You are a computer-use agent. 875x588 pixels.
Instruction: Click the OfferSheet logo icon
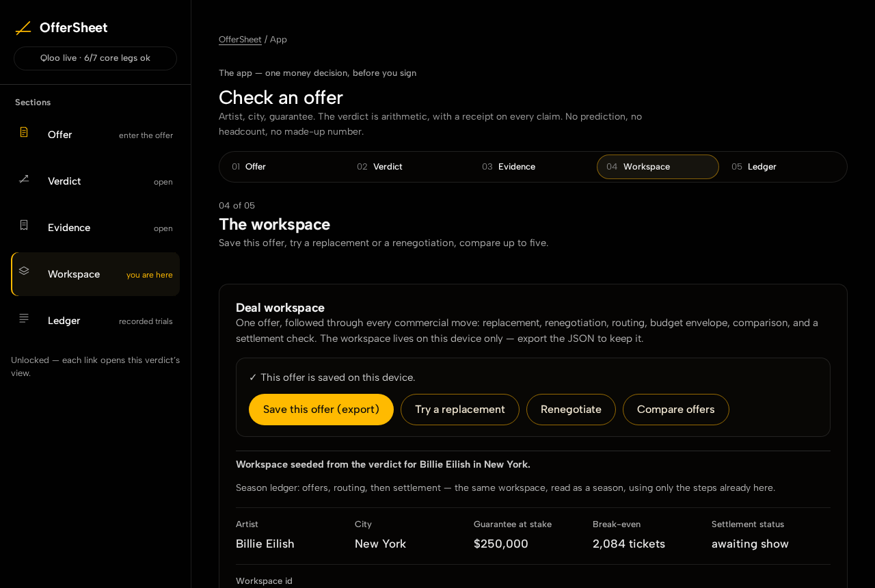click(23, 28)
